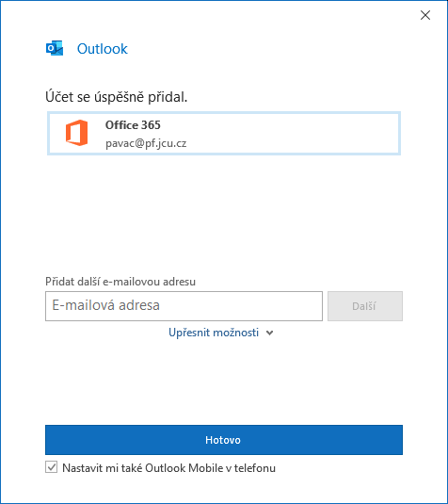Viewport: 448px width, 504px height.
Task: Click the bold Office 365 account title
Action: (133, 125)
